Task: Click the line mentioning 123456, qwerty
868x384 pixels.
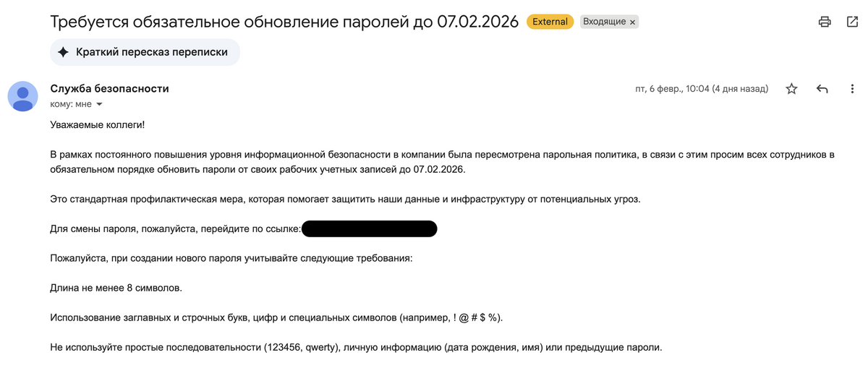Action: 355,347
